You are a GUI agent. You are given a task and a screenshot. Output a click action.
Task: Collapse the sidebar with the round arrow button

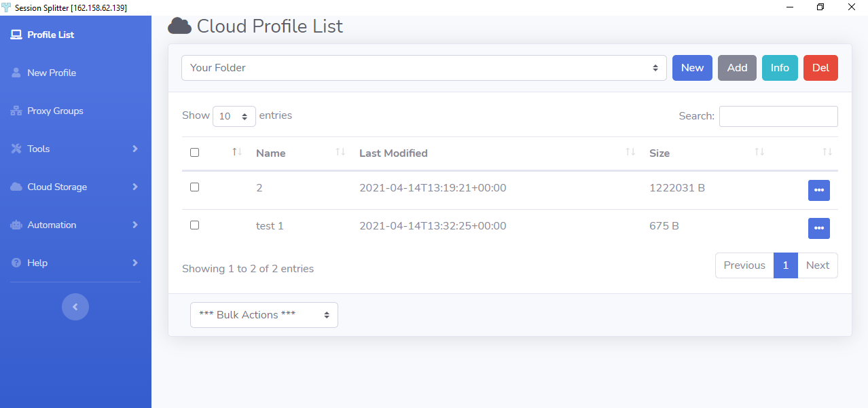pos(75,307)
